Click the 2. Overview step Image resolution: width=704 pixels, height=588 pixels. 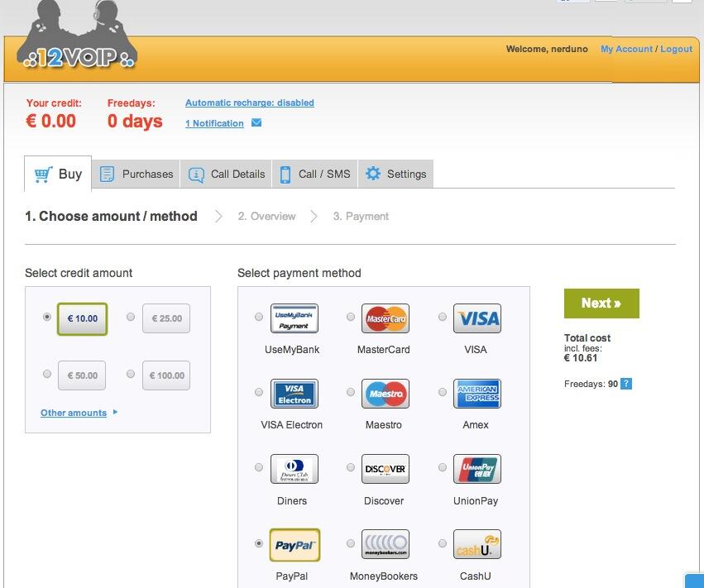pyautogui.click(x=266, y=217)
